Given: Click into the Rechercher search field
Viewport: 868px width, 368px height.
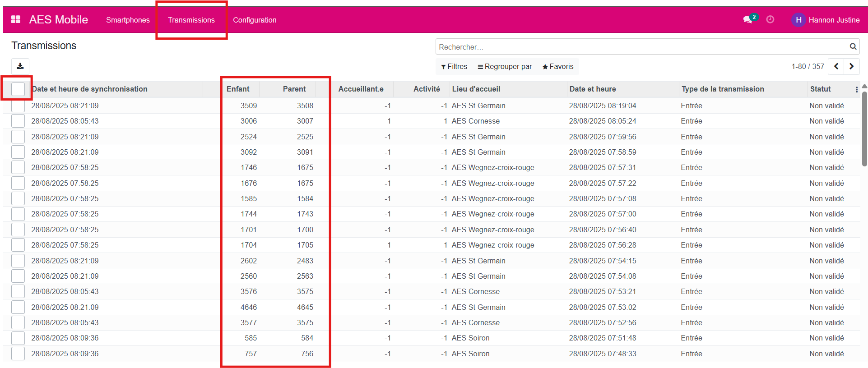Looking at the screenshot, I should point(641,47).
